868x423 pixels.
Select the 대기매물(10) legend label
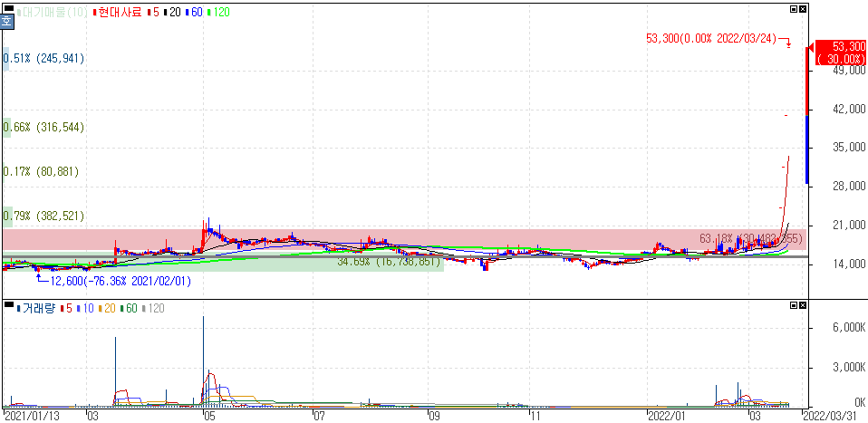53,12
